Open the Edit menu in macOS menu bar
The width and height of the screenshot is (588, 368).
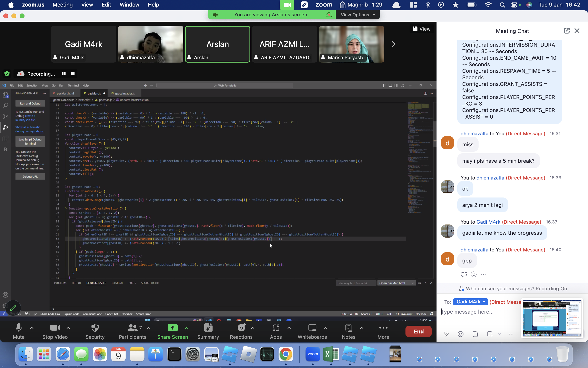(x=106, y=5)
